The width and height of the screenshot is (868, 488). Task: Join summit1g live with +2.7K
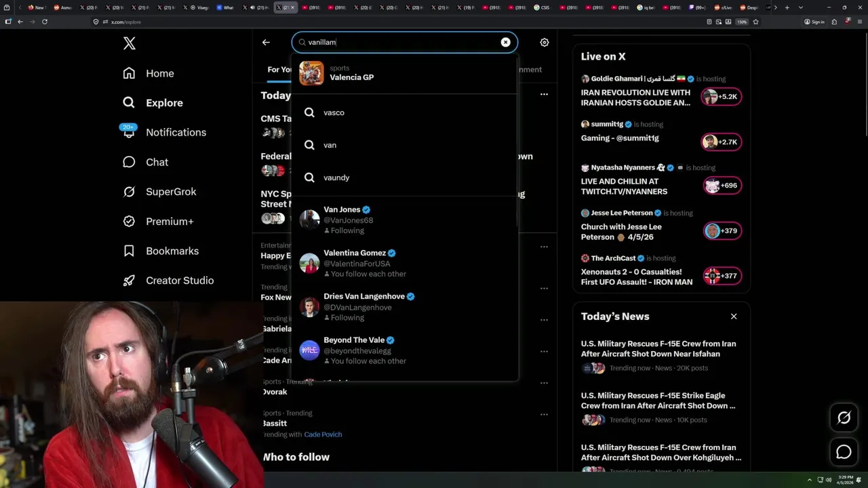click(x=722, y=142)
